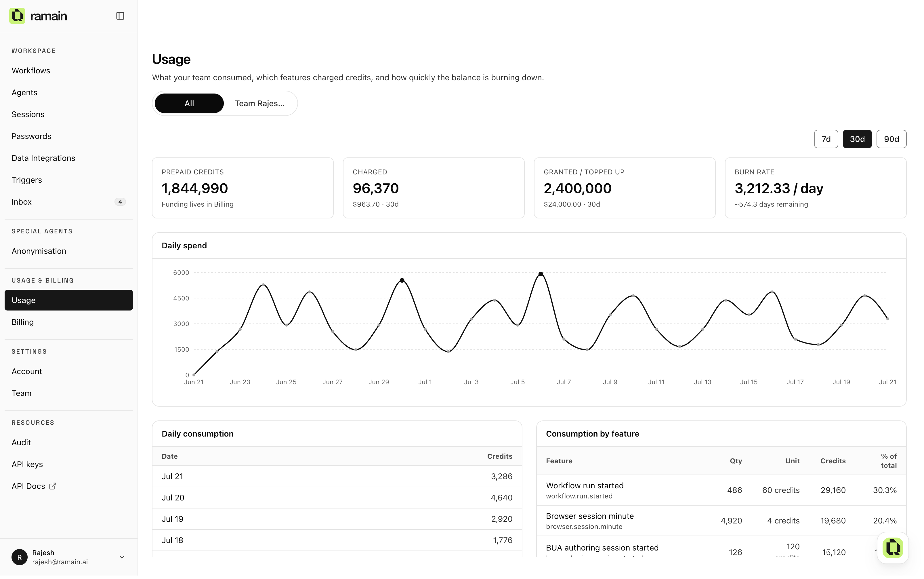Click the Jul 21 daily consumption row
The image size is (924, 579).
pyautogui.click(x=337, y=476)
